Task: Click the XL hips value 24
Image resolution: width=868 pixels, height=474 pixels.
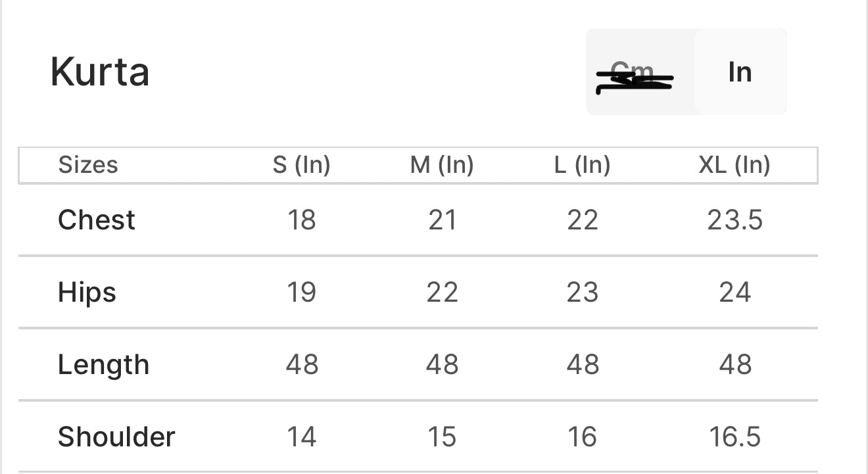Action: (735, 292)
